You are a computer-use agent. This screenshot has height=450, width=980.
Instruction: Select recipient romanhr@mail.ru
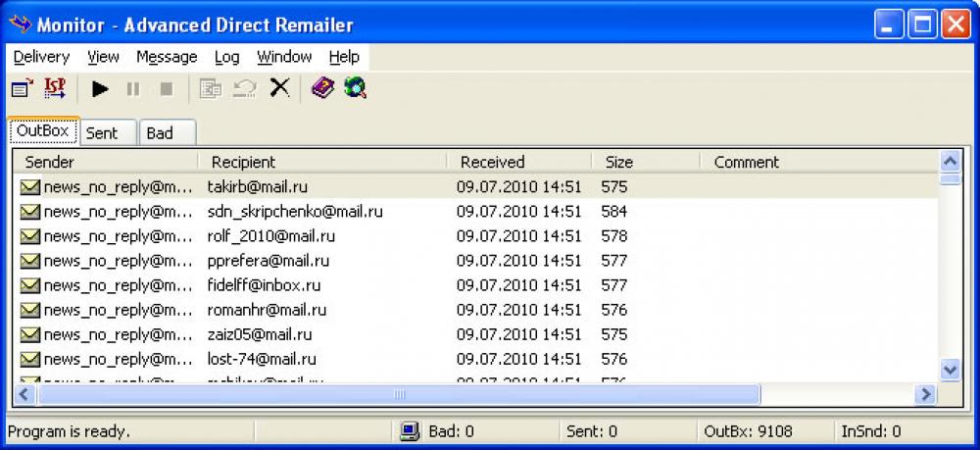(x=267, y=310)
